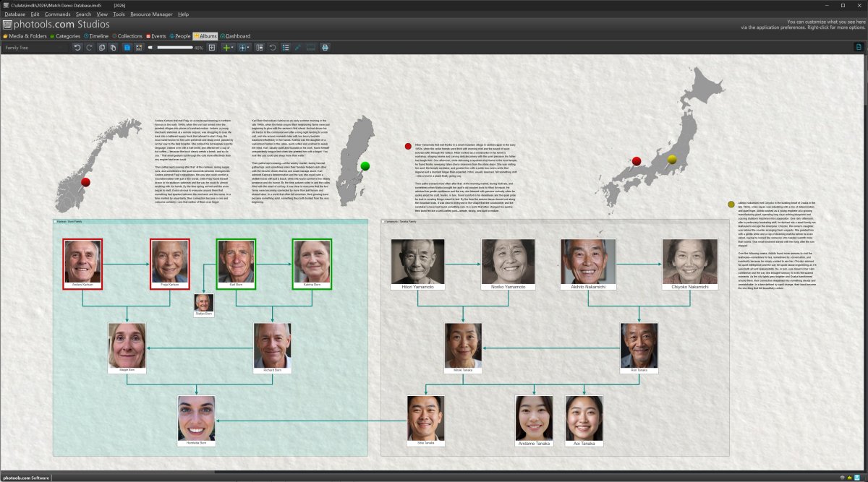The image size is (868, 482).
Task: Click the Copy icon in the album toolbar
Action: pyautogui.click(x=102, y=48)
